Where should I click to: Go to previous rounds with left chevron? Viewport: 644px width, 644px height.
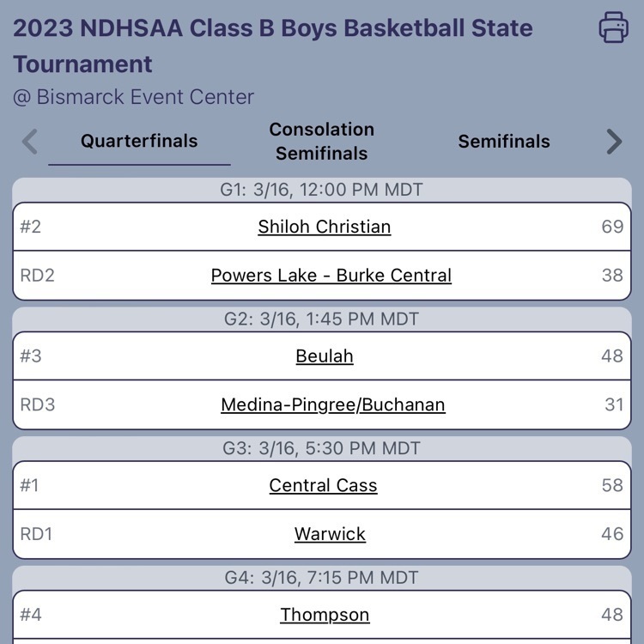tap(30, 142)
